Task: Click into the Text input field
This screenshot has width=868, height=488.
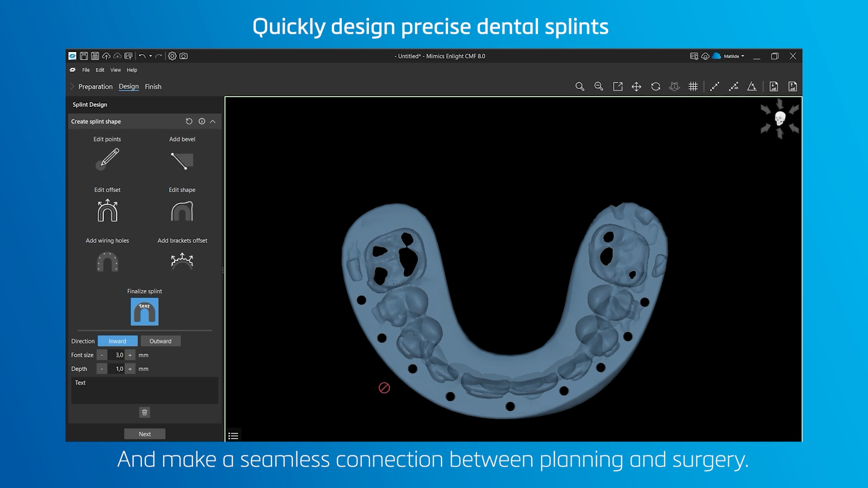Action: coord(145,391)
